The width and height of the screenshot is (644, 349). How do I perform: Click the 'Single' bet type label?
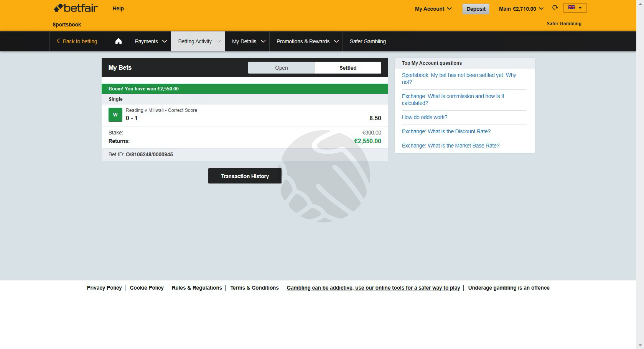pos(116,99)
